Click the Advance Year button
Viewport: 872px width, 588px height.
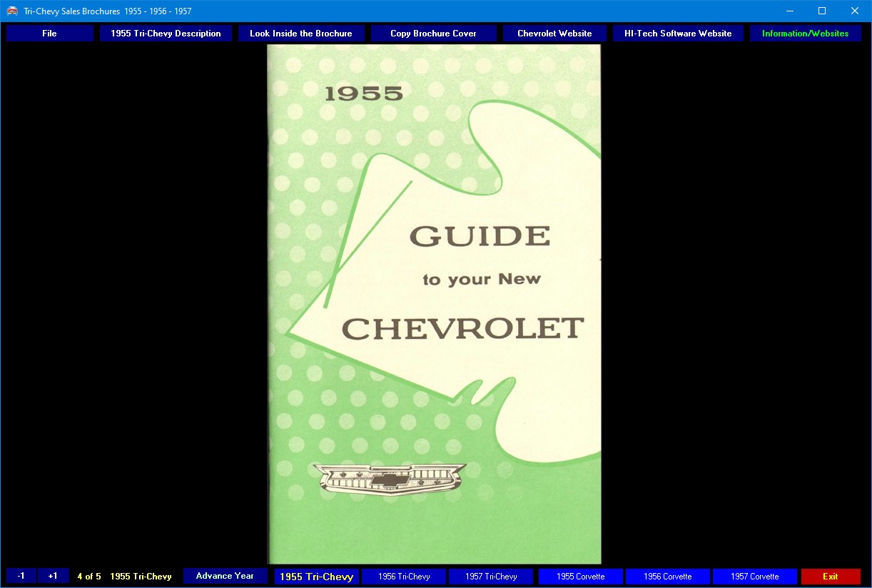[x=225, y=576]
